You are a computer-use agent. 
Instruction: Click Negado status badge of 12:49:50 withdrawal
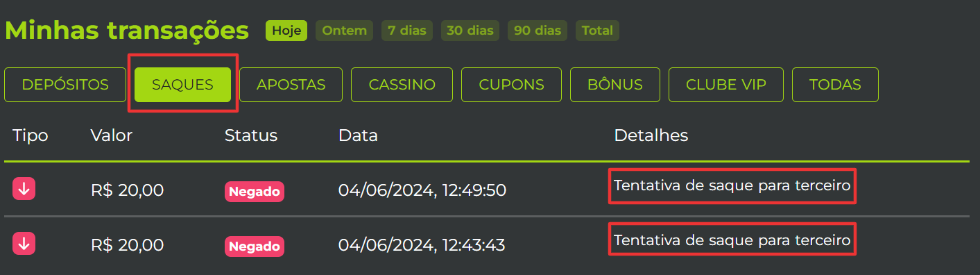(255, 191)
